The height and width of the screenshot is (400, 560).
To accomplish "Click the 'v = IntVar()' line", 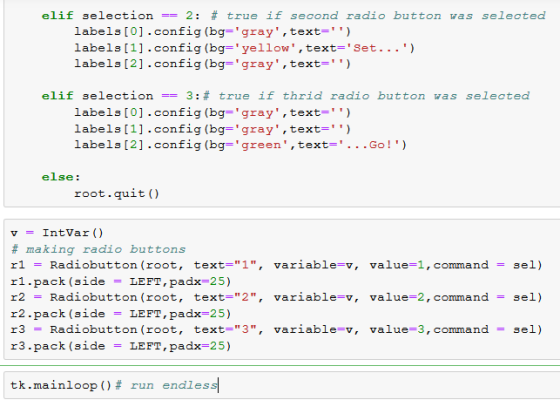I will point(57,233).
